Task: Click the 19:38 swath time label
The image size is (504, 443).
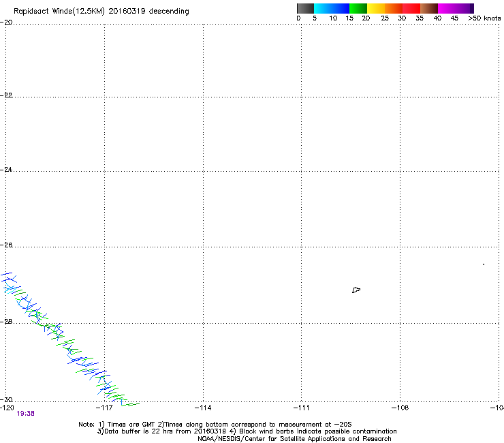Action: 25,414
